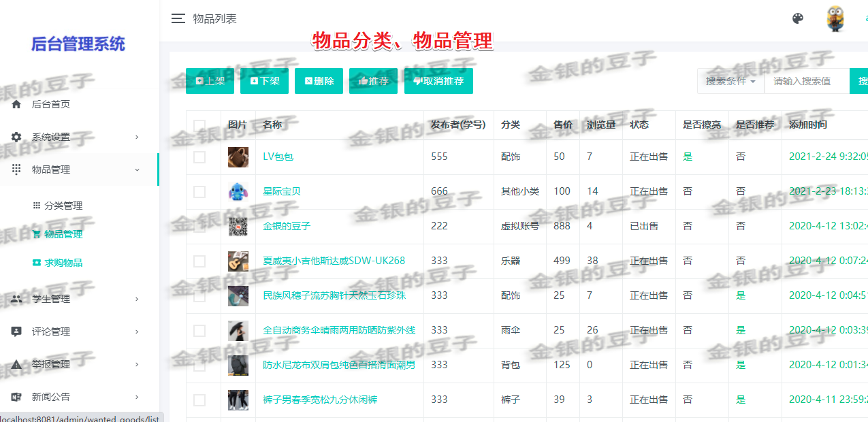Image resolution: width=868 pixels, height=422 pixels.
Task: Open the brooch thumbnail for 民族风穗子
Action: point(238,295)
